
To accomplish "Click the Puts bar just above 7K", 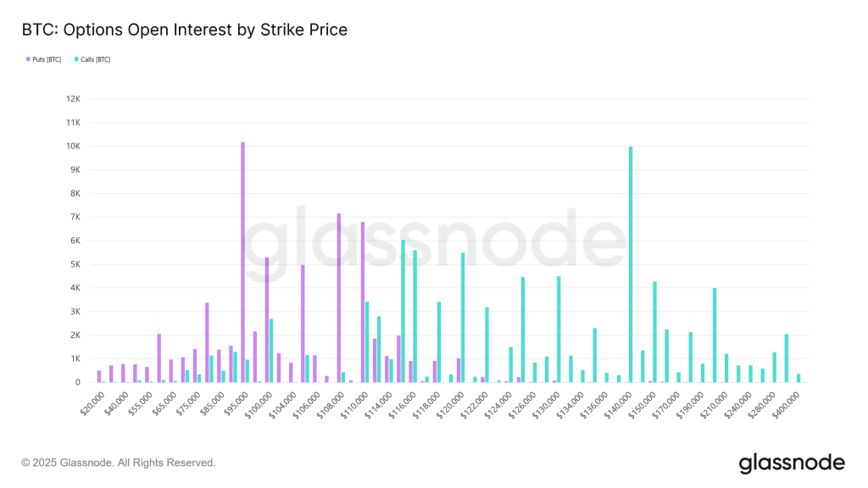I will coord(339,297).
